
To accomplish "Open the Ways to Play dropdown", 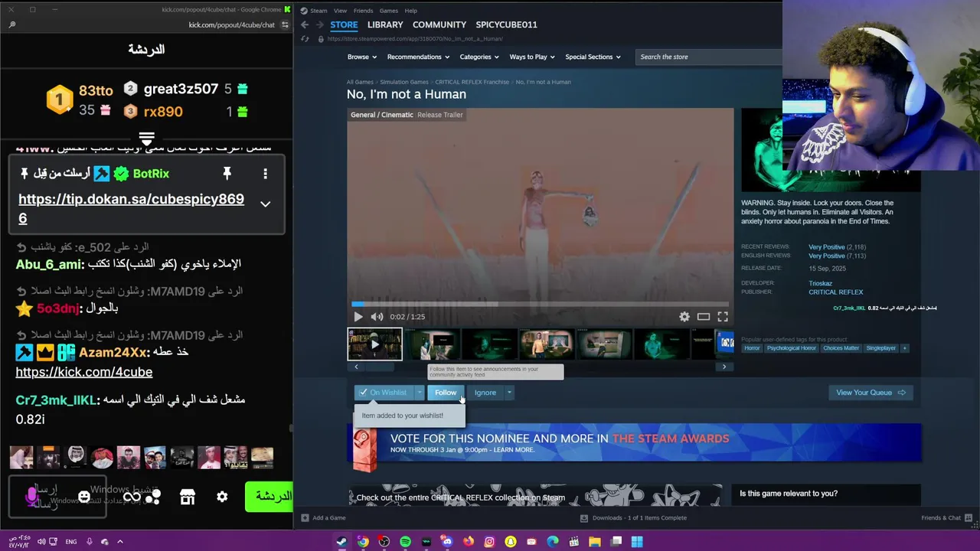I will (x=533, y=57).
